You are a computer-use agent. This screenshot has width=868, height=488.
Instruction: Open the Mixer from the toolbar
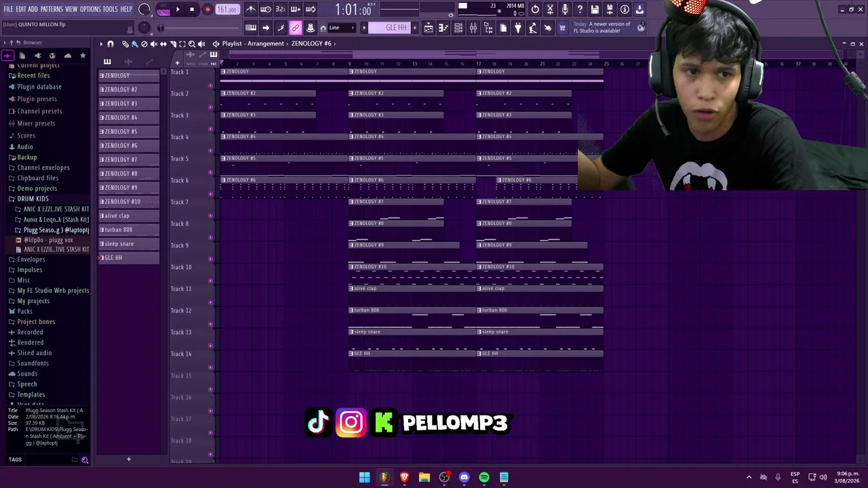(x=473, y=28)
